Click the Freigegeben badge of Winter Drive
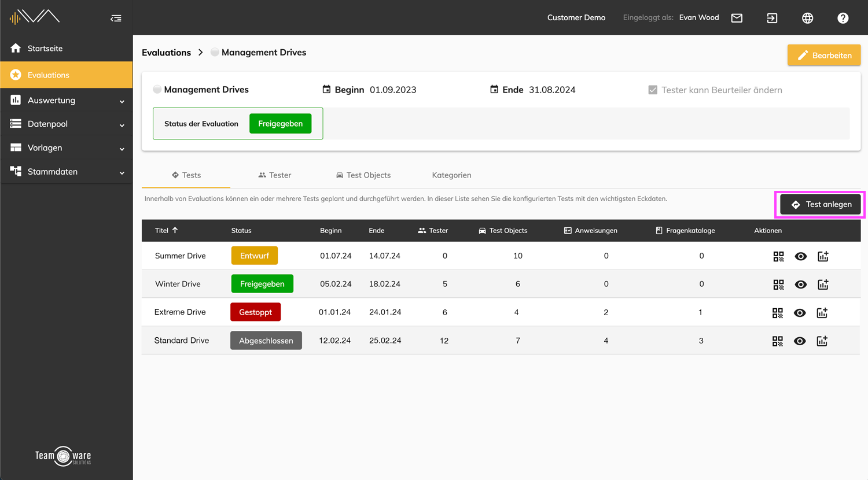 (x=262, y=284)
